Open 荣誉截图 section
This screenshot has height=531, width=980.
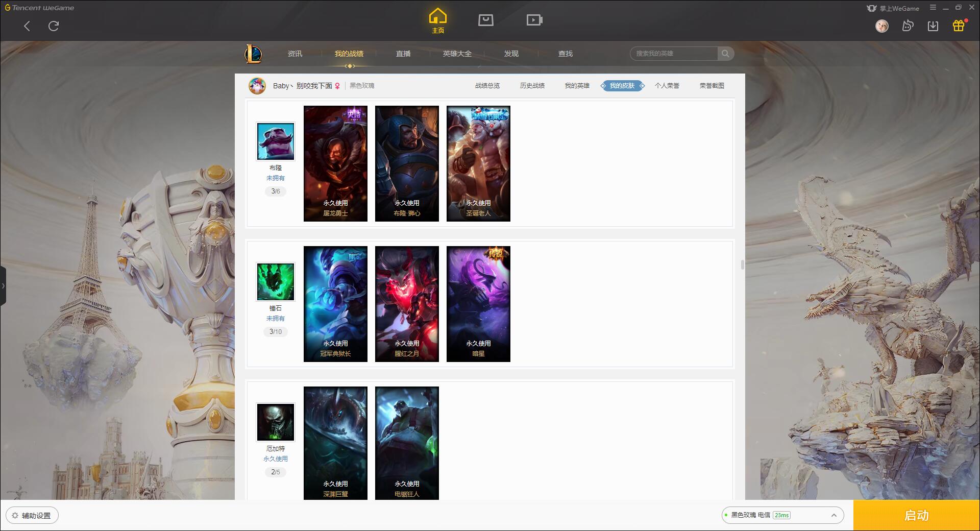(x=712, y=86)
